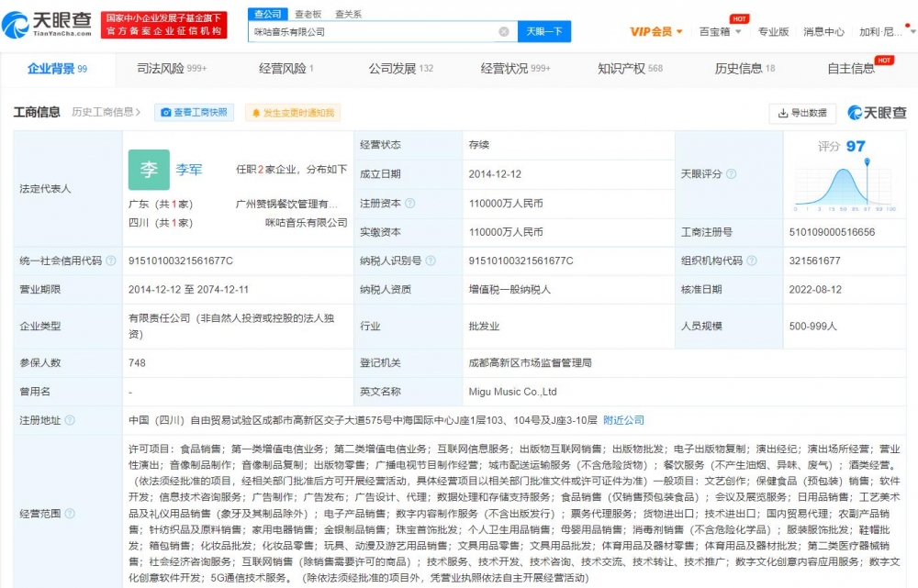Click the 李 avatar of the legal representative

pos(149,170)
